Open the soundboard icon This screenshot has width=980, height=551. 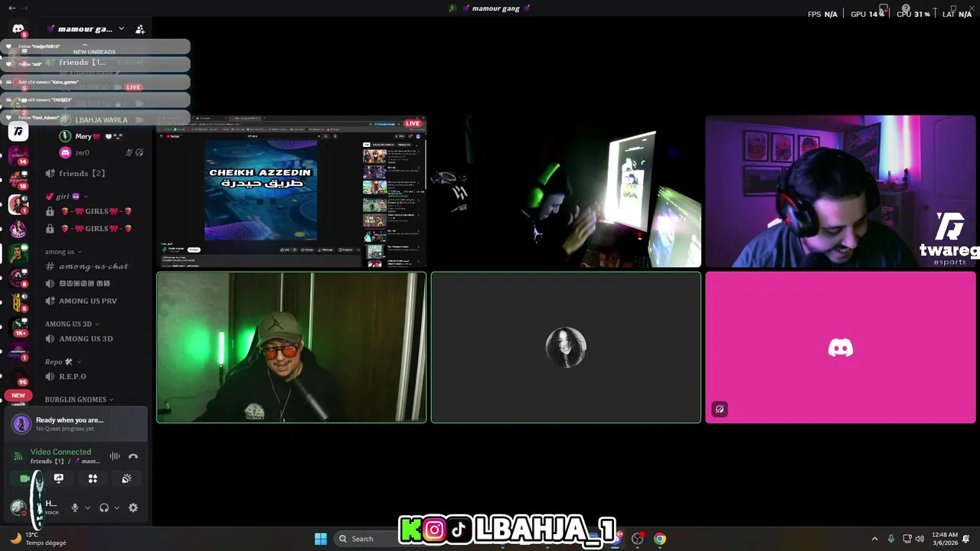click(x=126, y=478)
